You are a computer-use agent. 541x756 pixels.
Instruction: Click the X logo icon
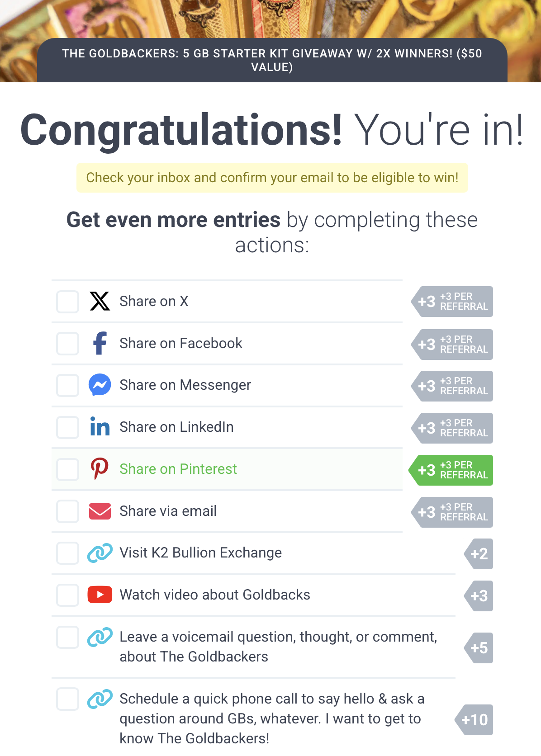100,301
